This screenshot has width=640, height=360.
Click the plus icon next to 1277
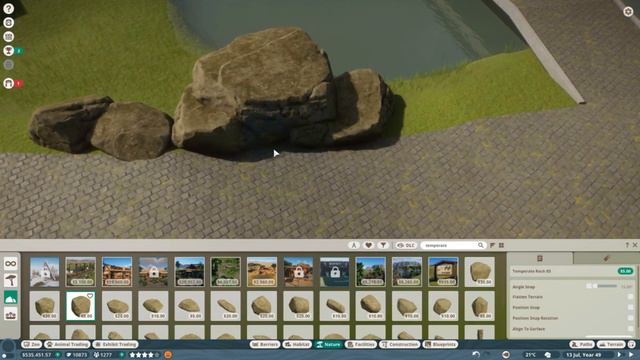pos(121,355)
